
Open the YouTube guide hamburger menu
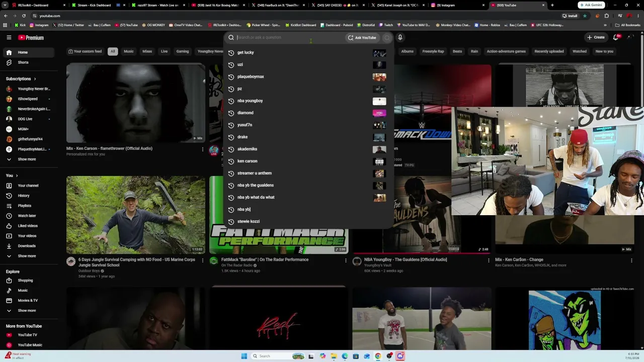(x=9, y=38)
